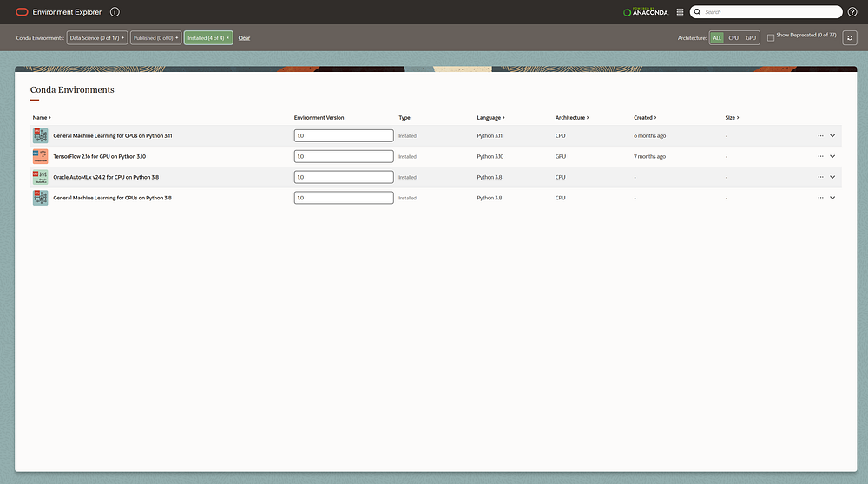Click the search magnifier icon

[x=698, y=11]
